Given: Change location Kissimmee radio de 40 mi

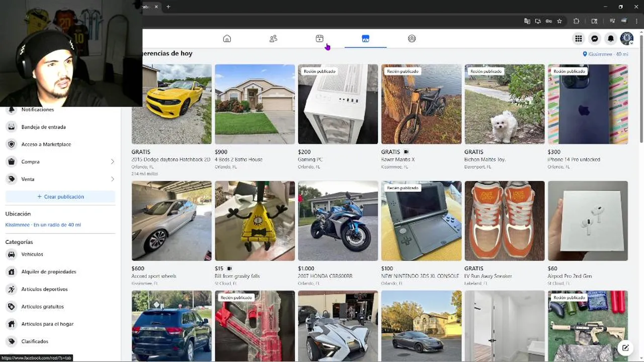Looking at the screenshot, I should pyautogui.click(x=43, y=225).
